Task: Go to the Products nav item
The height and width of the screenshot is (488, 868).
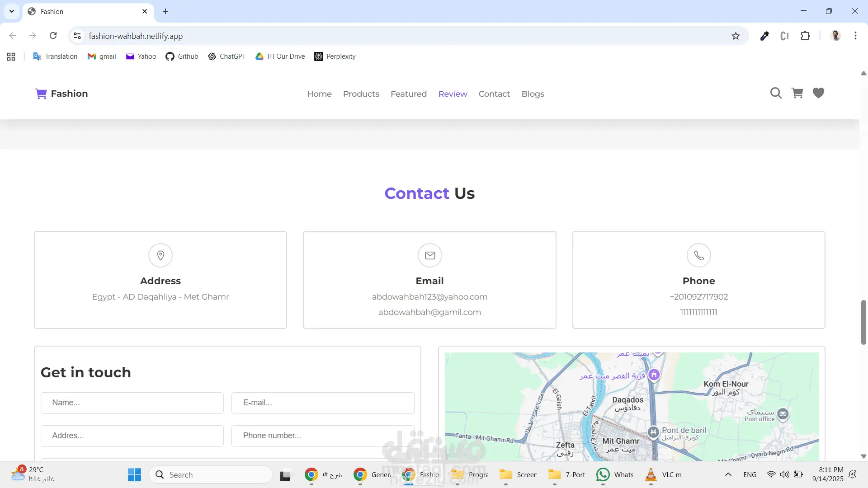Action: [361, 94]
